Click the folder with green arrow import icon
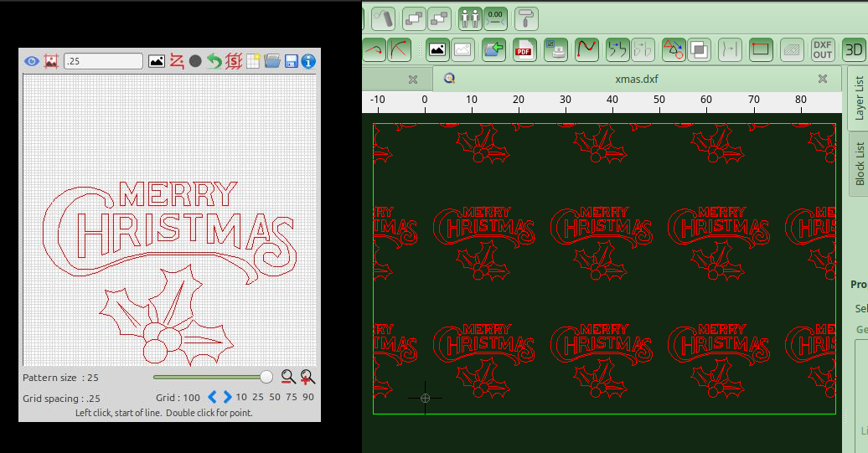This screenshot has height=453, width=868. pyautogui.click(x=493, y=49)
